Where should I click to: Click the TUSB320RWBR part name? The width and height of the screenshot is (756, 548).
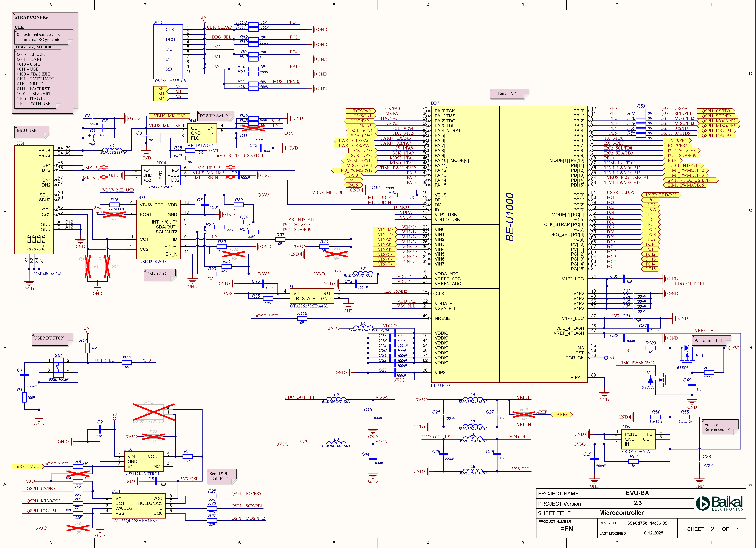[152, 262]
